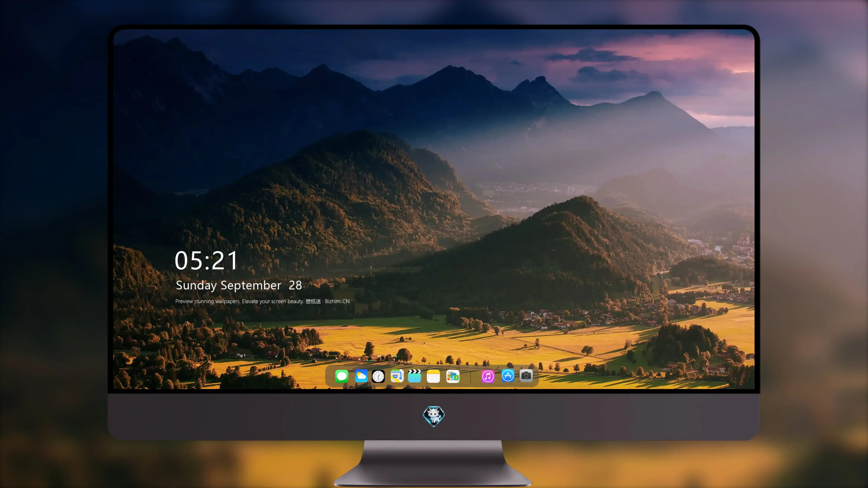The width and height of the screenshot is (868, 488).
Task: Click the dragon mascot logo on monitor chin
Action: 434,416
